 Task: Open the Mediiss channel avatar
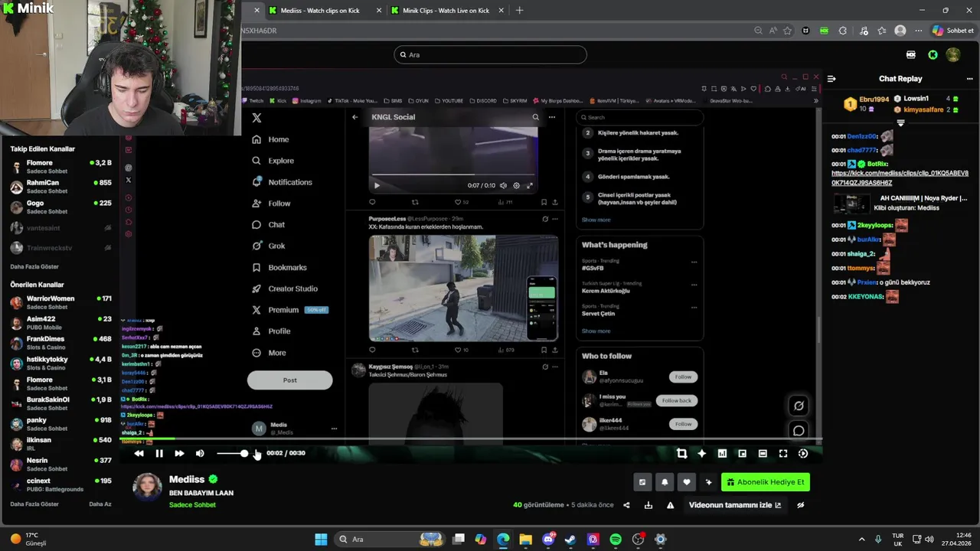pos(147,488)
